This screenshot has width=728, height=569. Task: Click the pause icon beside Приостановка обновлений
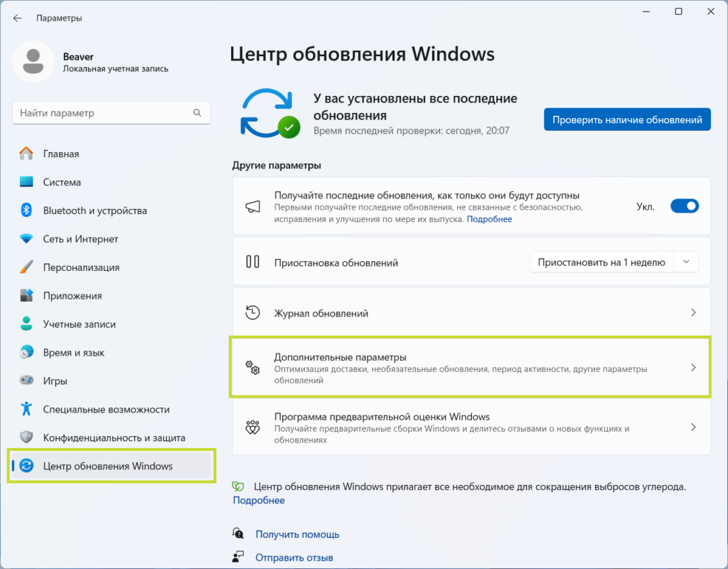pos(252,262)
